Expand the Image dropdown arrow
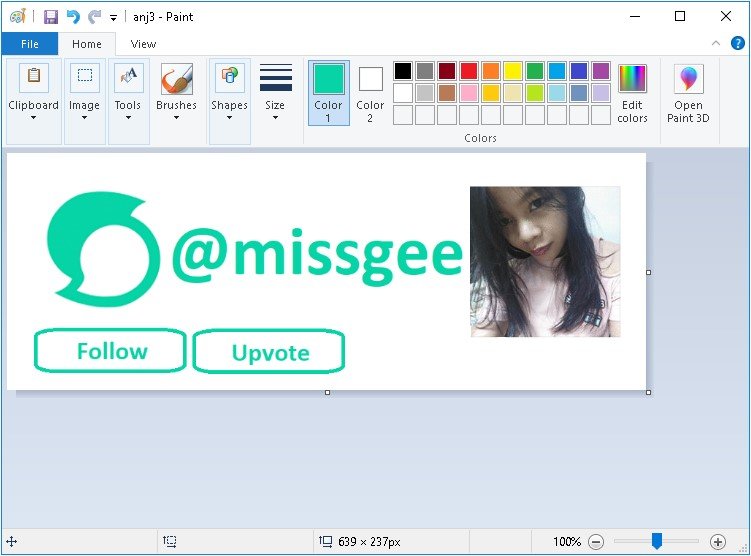This screenshot has height=556, width=751. [84, 118]
